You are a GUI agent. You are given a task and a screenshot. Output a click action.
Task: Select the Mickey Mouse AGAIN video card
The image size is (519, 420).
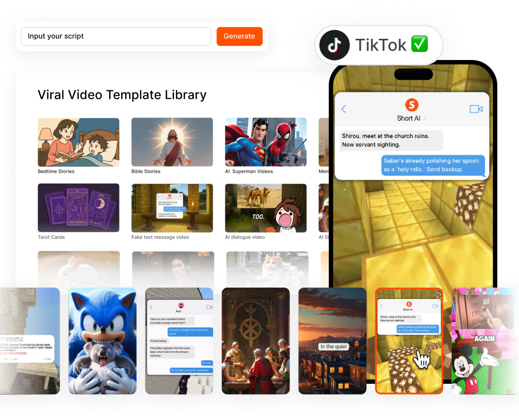tap(485, 341)
